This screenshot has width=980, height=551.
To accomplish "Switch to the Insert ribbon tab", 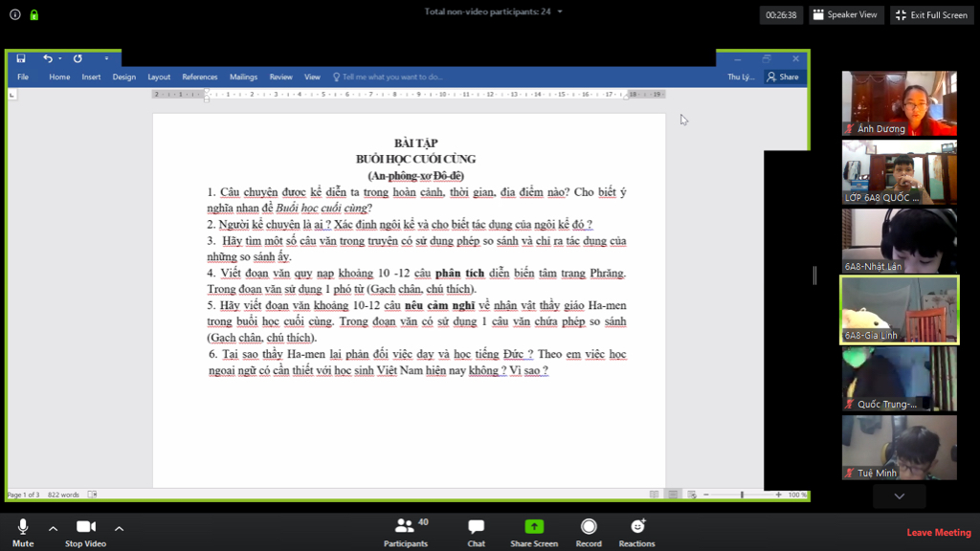I will [x=91, y=77].
